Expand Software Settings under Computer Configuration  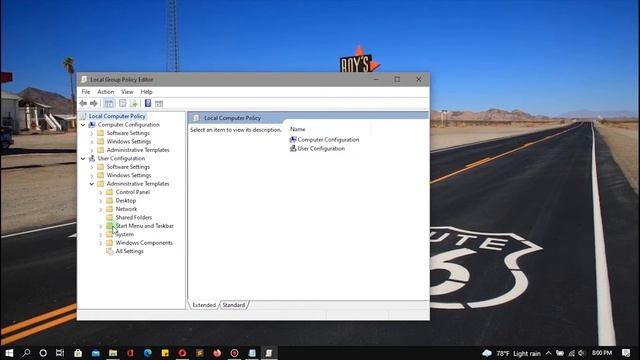(x=92, y=133)
